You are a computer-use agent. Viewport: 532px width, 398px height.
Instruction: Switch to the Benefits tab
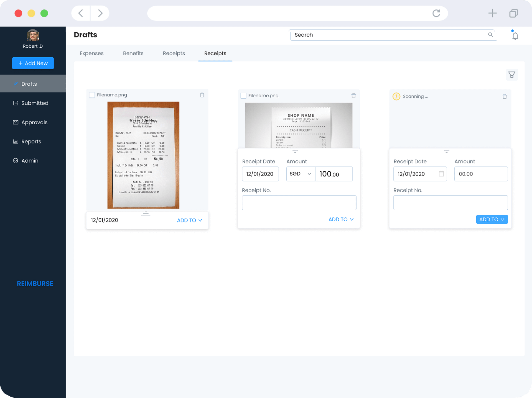pos(133,53)
